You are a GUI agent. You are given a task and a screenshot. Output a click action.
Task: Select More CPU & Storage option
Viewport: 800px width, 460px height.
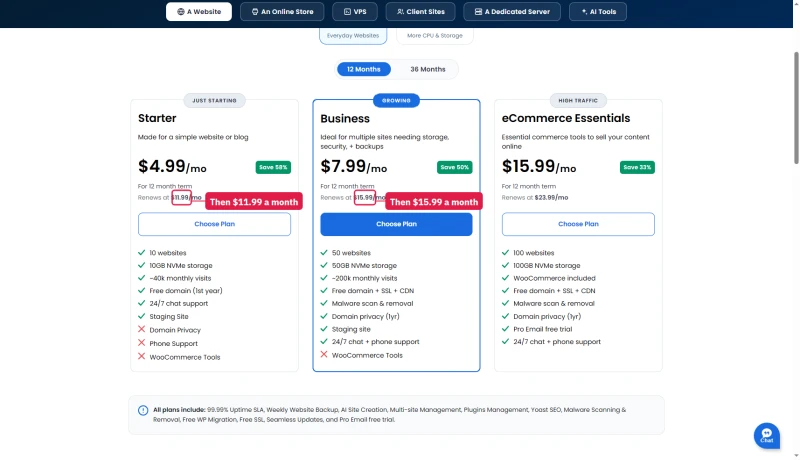pyautogui.click(x=435, y=36)
